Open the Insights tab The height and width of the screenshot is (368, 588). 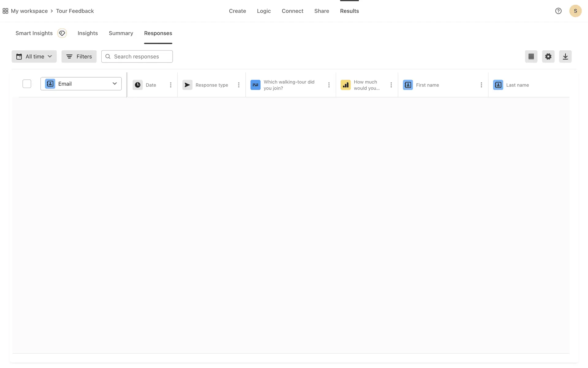(88, 33)
